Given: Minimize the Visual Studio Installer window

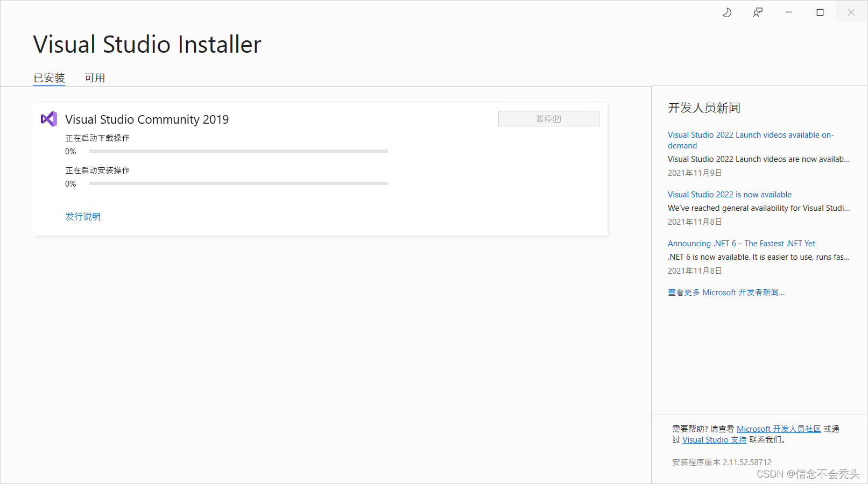Looking at the screenshot, I should [789, 12].
